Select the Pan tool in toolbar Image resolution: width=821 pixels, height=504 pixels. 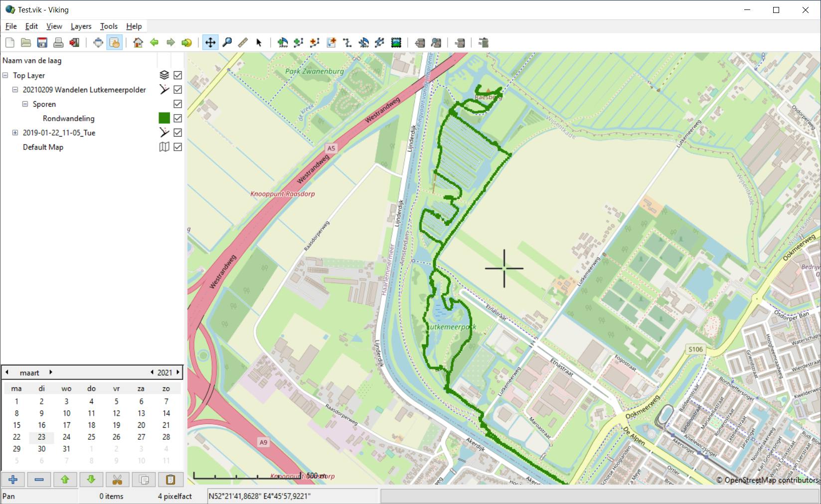click(x=210, y=43)
